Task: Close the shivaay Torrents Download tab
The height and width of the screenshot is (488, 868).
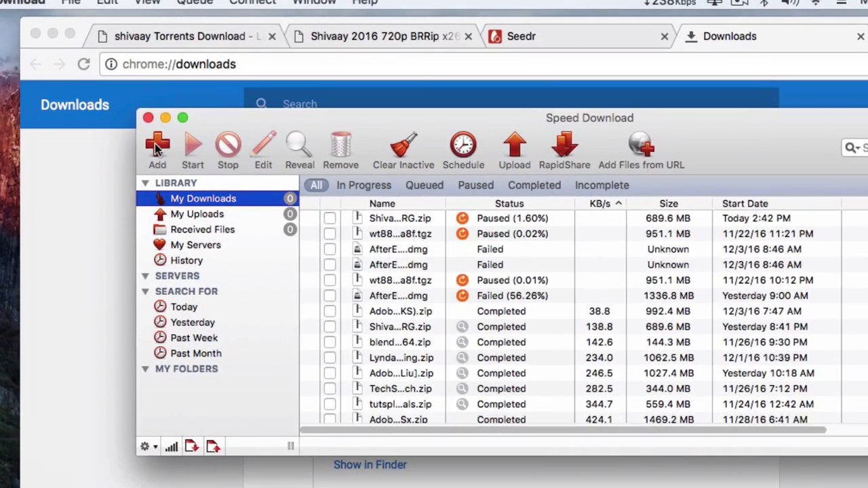Action: point(272,37)
